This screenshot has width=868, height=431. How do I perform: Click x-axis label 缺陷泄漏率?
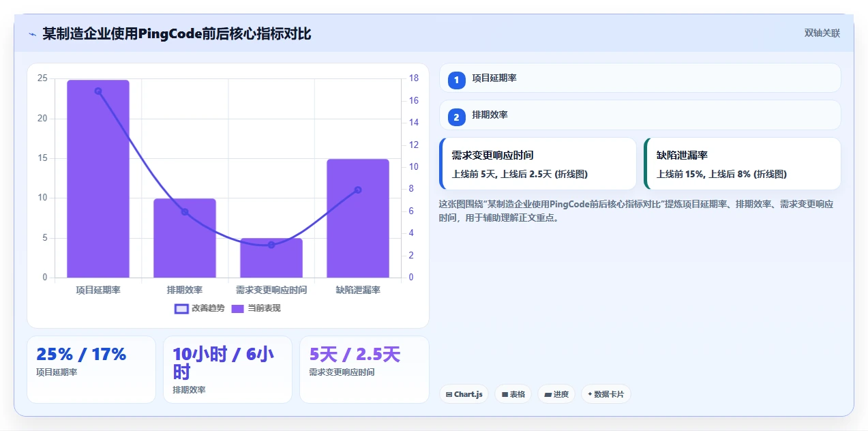(x=358, y=290)
